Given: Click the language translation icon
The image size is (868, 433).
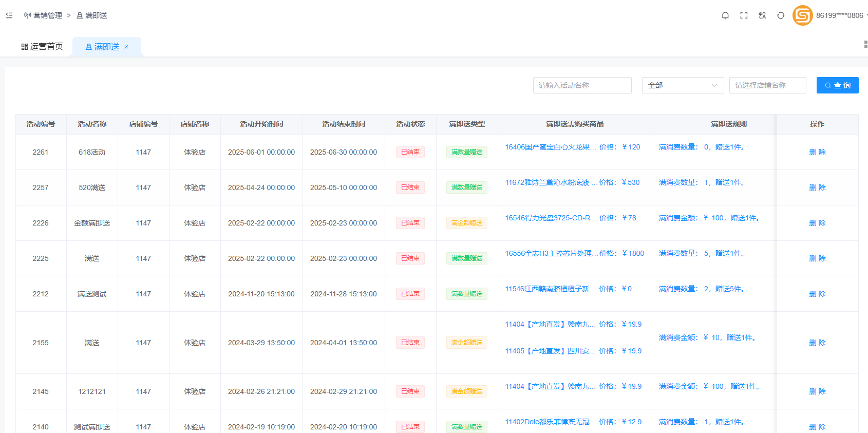Looking at the screenshot, I should point(762,15).
